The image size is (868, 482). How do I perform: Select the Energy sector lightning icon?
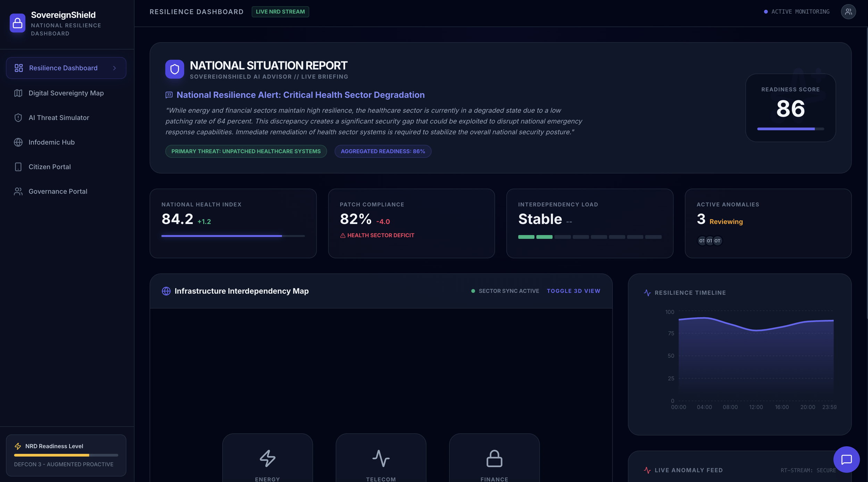pos(267,458)
